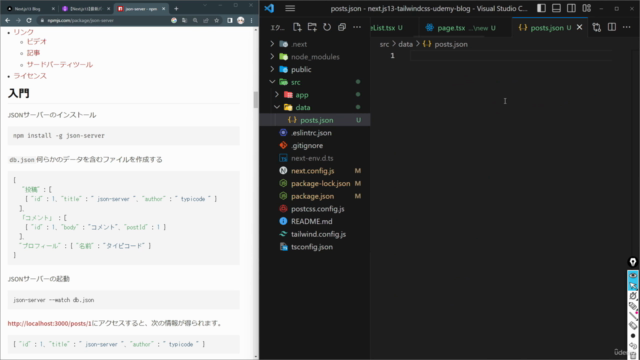Click the ビデオ link
The height and width of the screenshot is (360, 640).
pos(37,42)
